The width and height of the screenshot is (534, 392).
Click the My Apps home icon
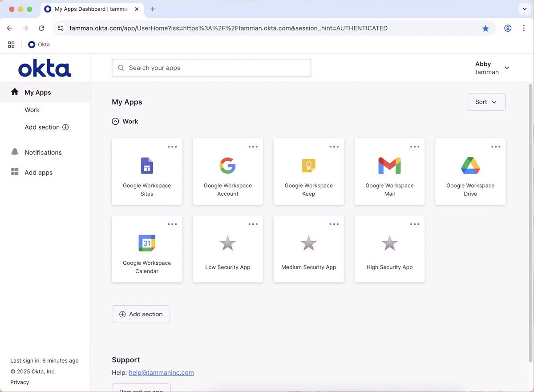tap(15, 92)
